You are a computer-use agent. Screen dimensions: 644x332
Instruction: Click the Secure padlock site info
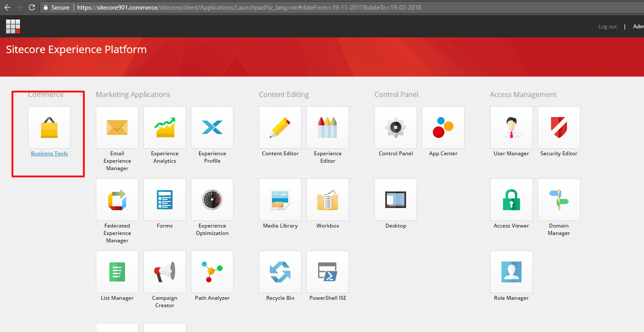(57, 7)
